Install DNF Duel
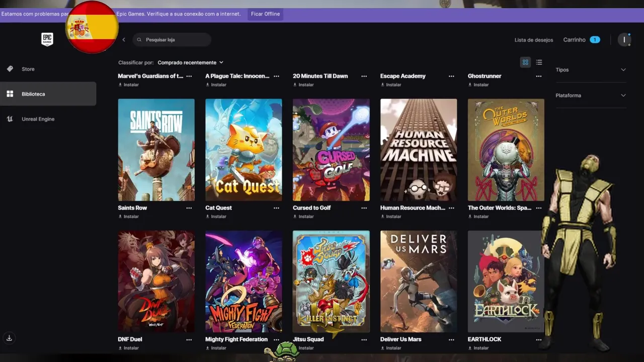Screen dimensions: 644x362 click(x=128, y=348)
